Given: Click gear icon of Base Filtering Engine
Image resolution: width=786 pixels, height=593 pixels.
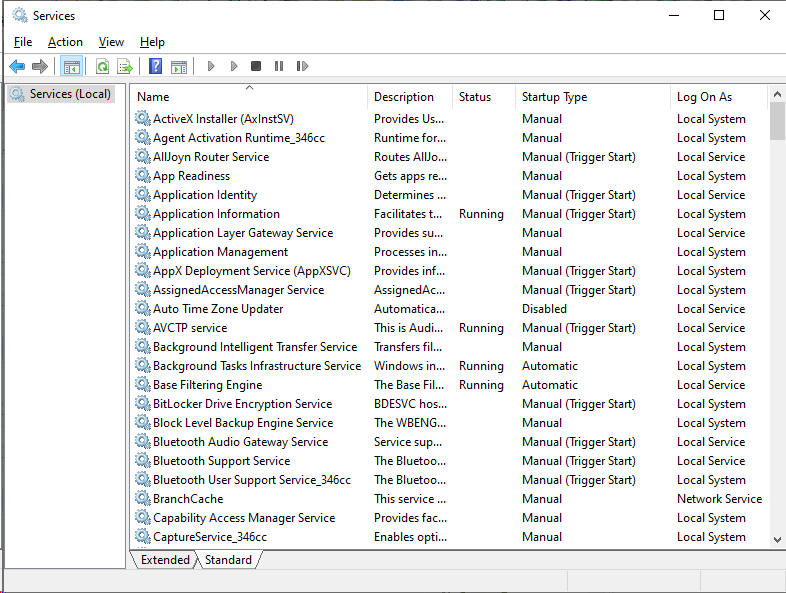Looking at the screenshot, I should pyautogui.click(x=143, y=385).
